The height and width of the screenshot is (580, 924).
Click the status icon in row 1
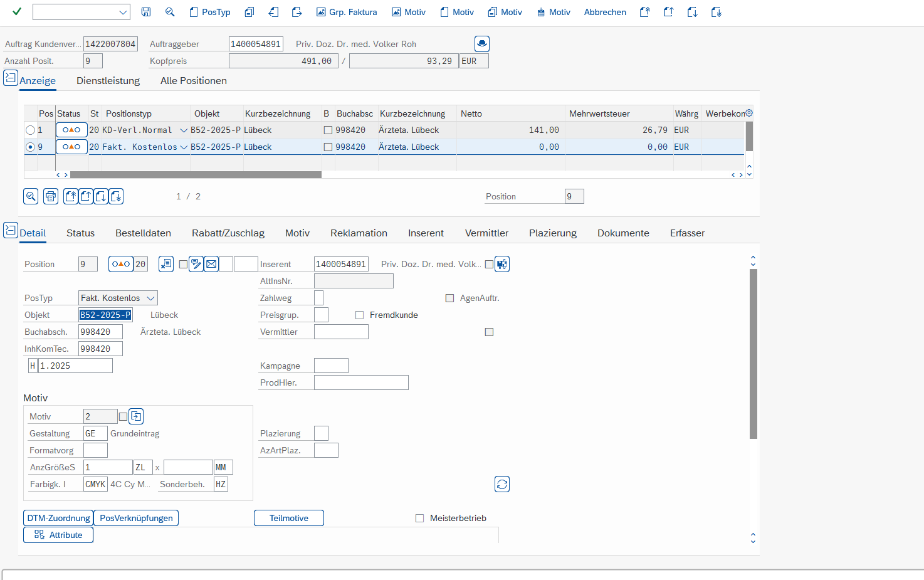[71, 130]
